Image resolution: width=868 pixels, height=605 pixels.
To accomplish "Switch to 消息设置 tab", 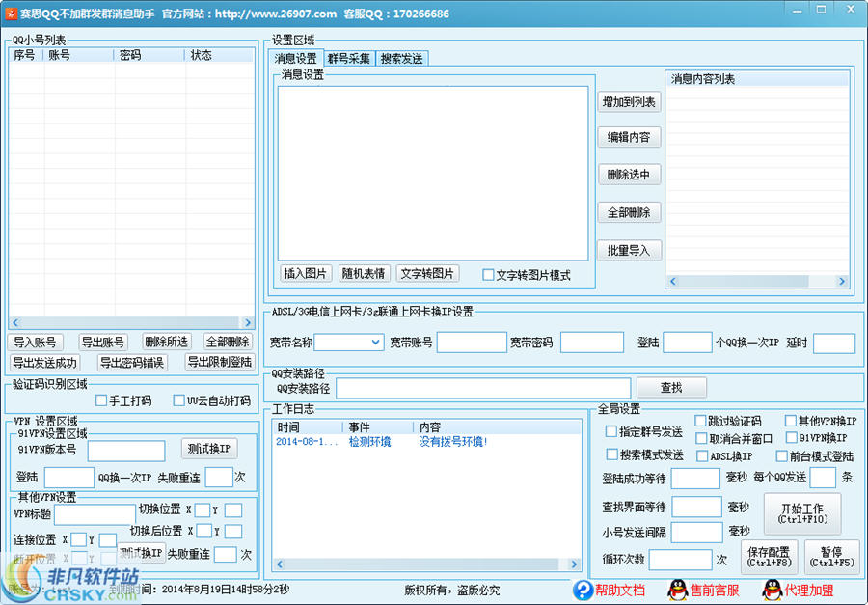I will point(296,58).
